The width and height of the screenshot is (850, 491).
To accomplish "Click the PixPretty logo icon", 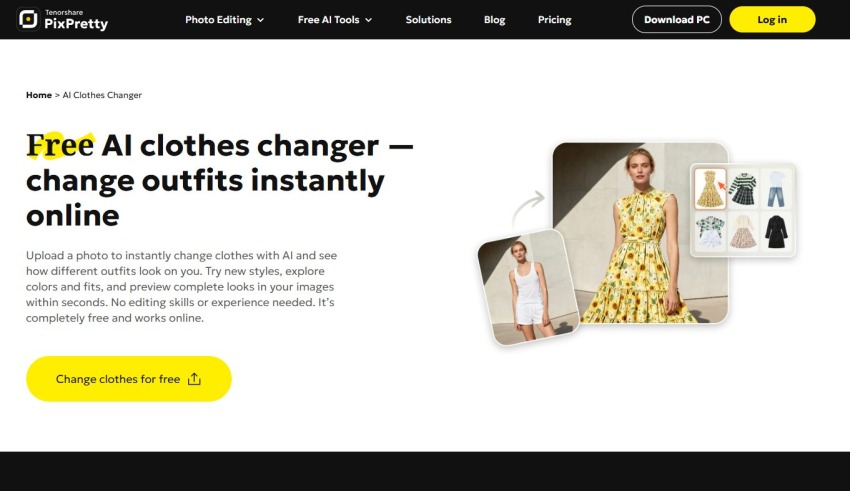I will tap(28, 19).
